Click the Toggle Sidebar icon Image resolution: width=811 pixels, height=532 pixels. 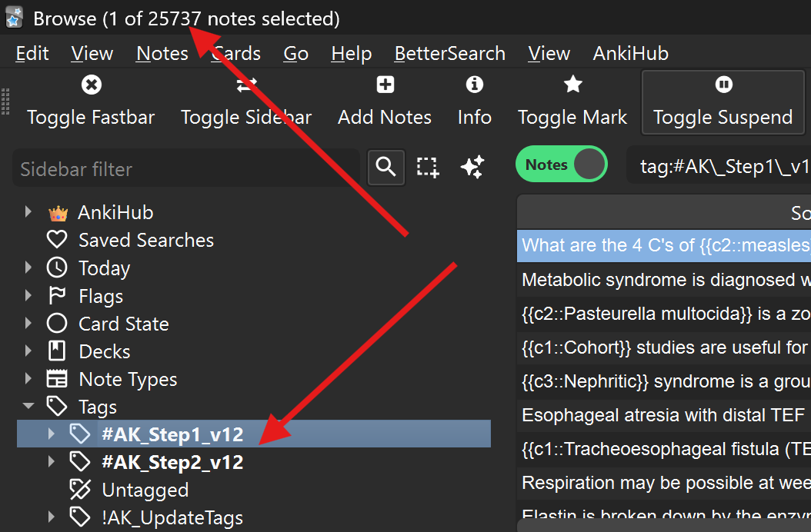click(x=246, y=85)
